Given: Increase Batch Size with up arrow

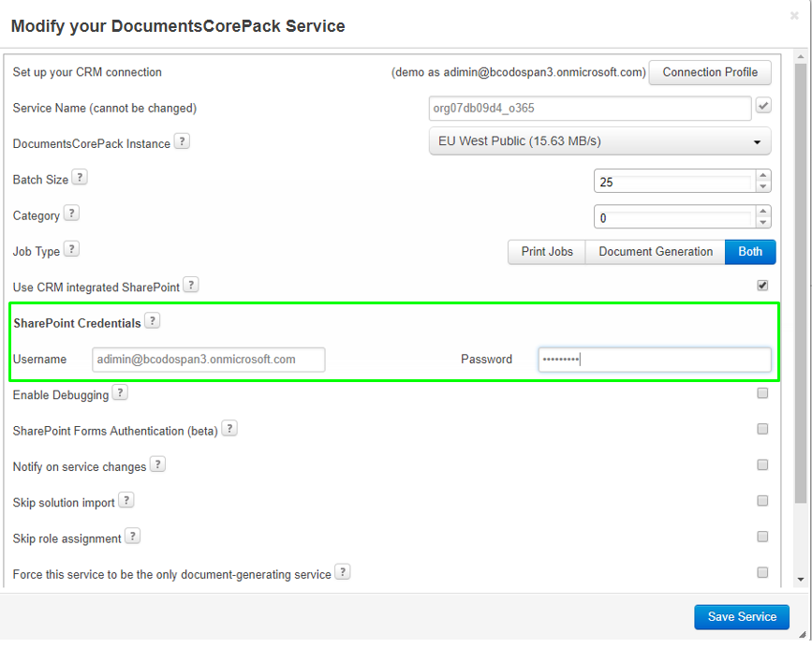Looking at the screenshot, I should (762, 175).
